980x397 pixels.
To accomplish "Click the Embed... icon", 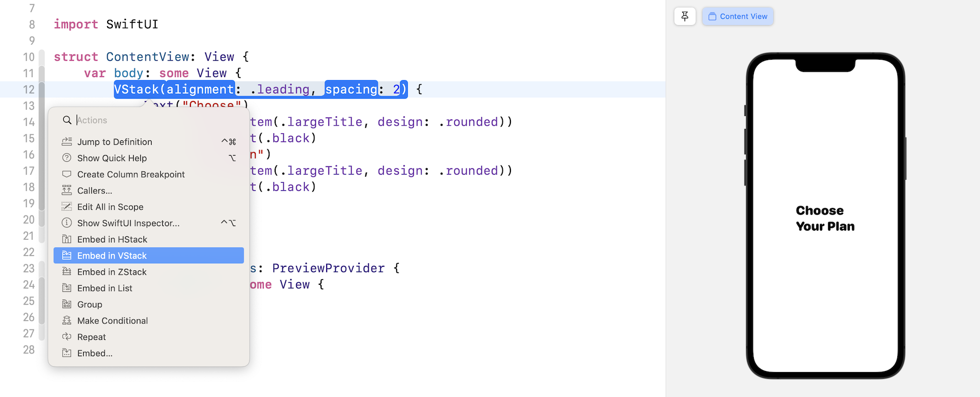I will click(x=67, y=353).
